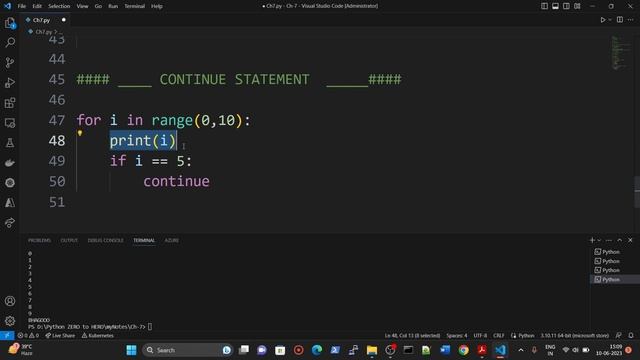The image size is (640, 360).
Task: Switch to the Output panel tab
Action: [69, 240]
